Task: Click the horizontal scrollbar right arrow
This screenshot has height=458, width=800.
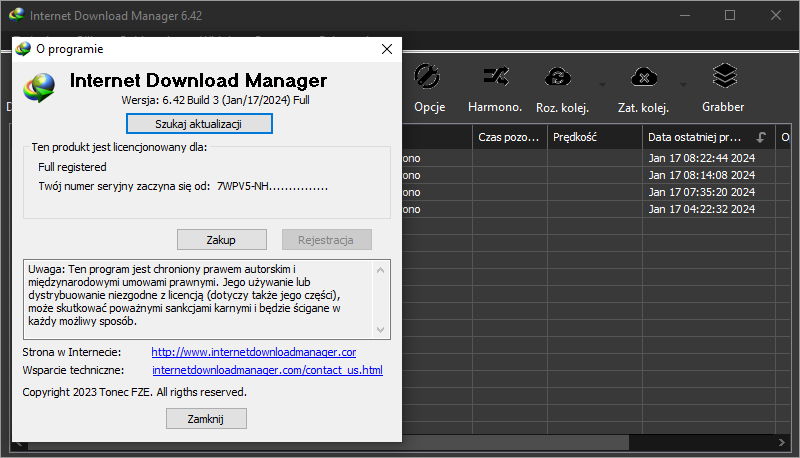Action: (x=782, y=443)
